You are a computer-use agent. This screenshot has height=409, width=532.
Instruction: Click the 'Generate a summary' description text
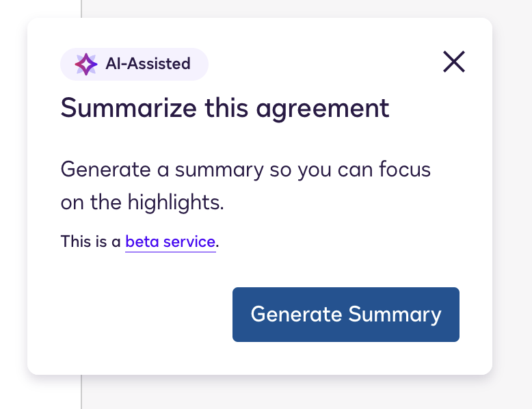245,169
